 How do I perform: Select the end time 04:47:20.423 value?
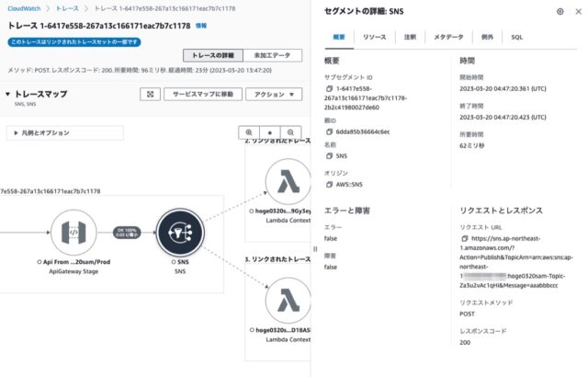point(503,118)
